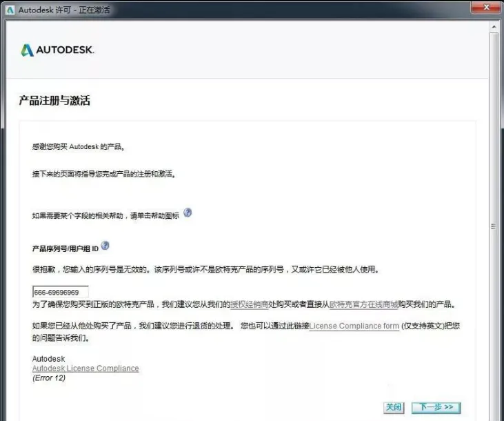This screenshot has width=504, height=421.
Task: Open the 欧特克官方在线商城 link
Action: 363,304
